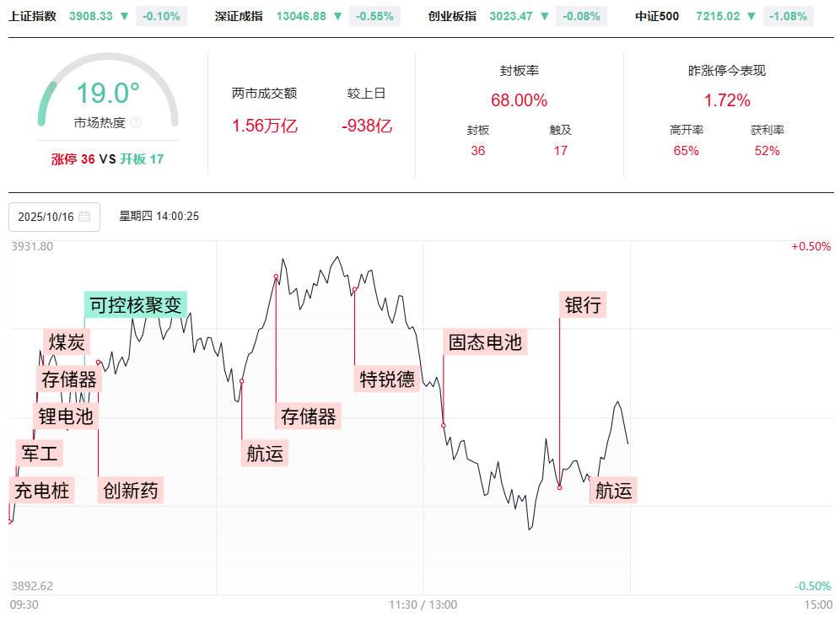Click the 银行 sector tag on the chart

[x=583, y=304]
